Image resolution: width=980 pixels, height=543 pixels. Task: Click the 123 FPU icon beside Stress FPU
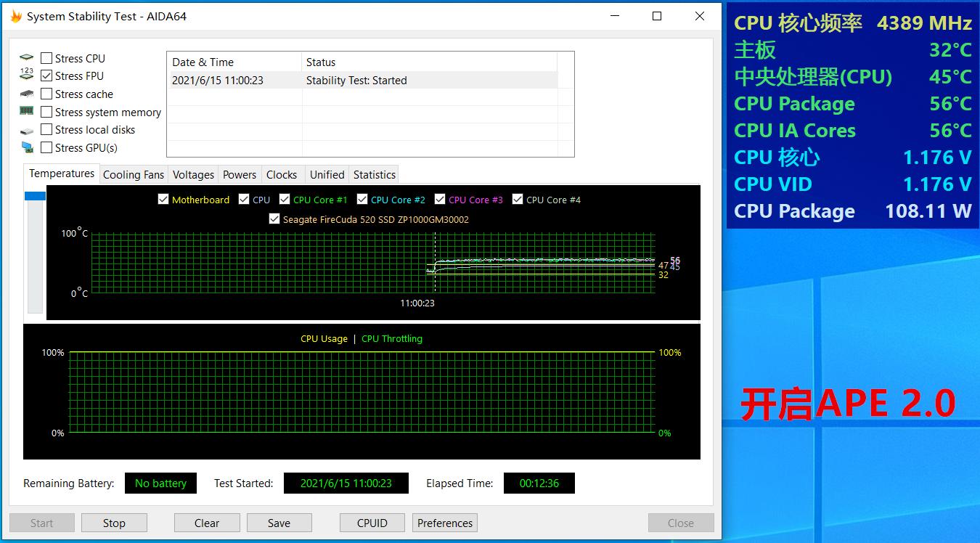(27, 75)
